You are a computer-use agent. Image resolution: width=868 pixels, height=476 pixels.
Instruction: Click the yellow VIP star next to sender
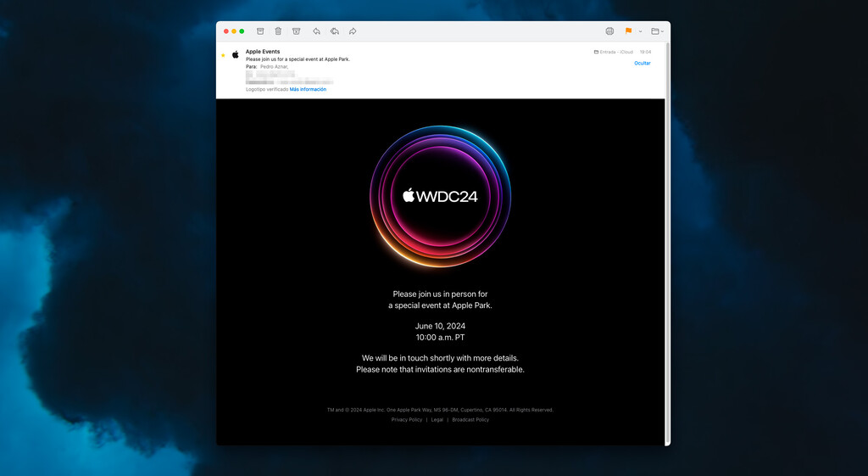click(x=223, y=55)
